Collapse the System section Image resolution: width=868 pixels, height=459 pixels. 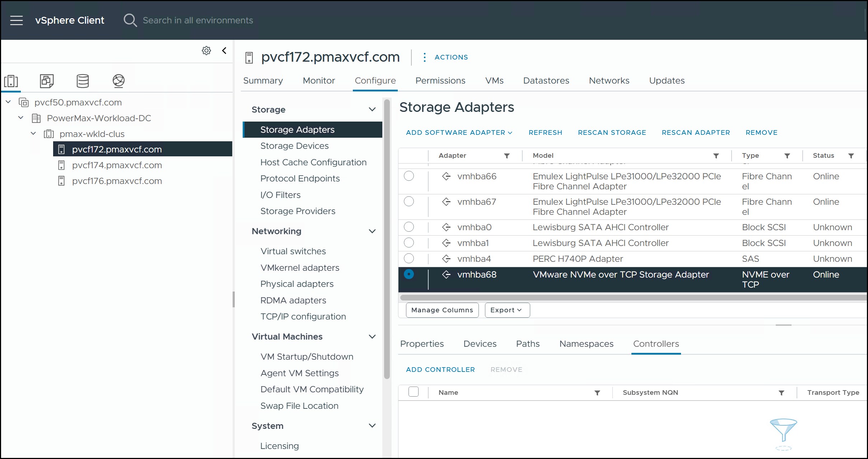(372, 426)
